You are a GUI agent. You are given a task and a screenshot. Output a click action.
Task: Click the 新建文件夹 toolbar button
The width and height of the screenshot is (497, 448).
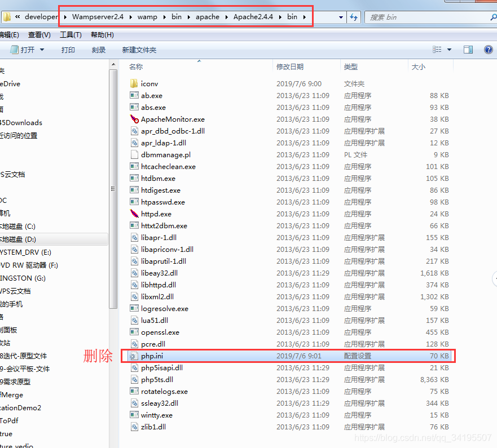[x=139, y=50]
